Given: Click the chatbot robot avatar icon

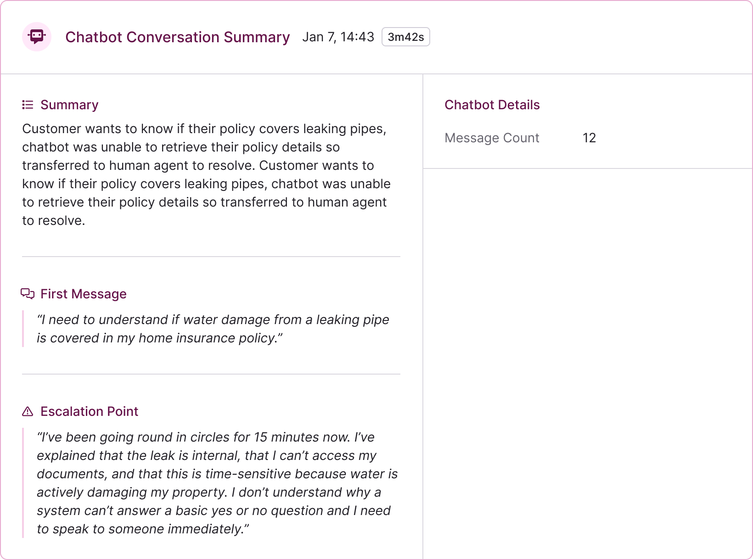Looking at the screenshot, I should 37,37.
